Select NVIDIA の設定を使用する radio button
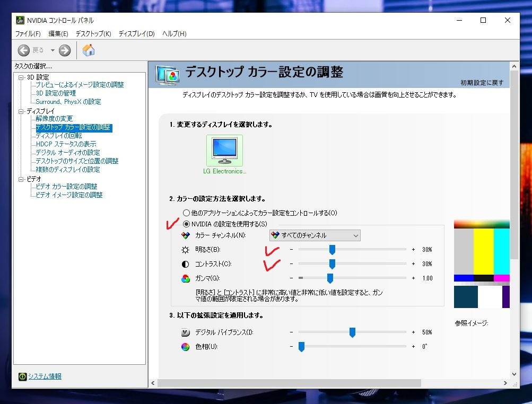This screenshot has height=404, width=532. [x=186, y=224]
